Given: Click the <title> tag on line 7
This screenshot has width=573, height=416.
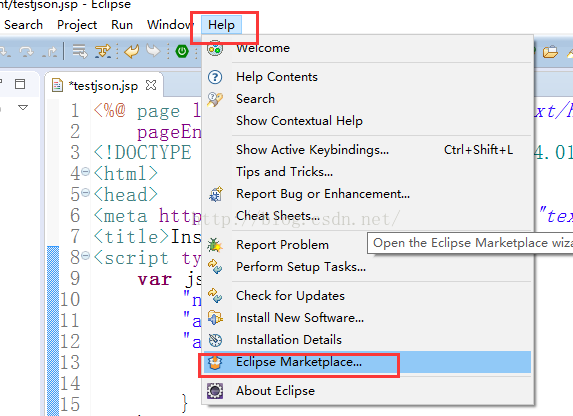Looking at the screenshot, I should click(x=132, y=237).
